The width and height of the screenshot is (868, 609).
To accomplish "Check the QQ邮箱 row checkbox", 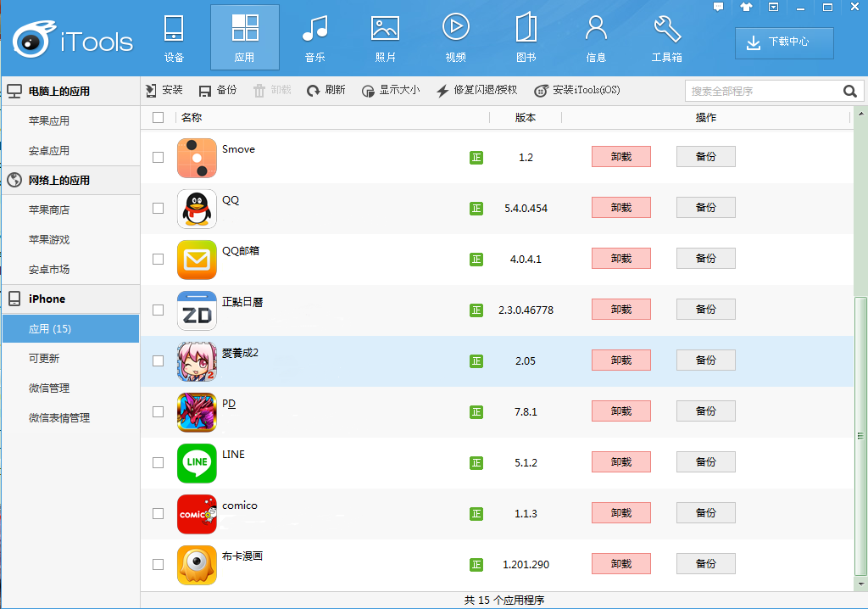I will tap(159, 260).
